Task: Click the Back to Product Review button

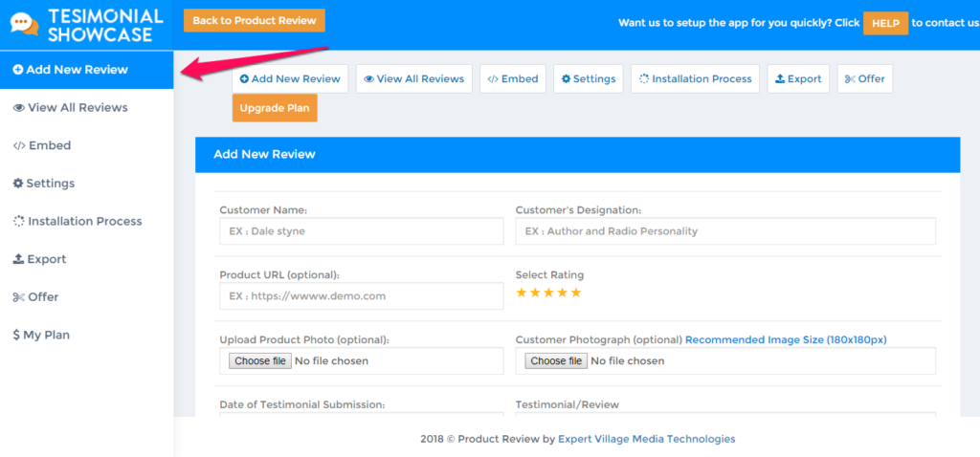Action: tap(254, 20)
